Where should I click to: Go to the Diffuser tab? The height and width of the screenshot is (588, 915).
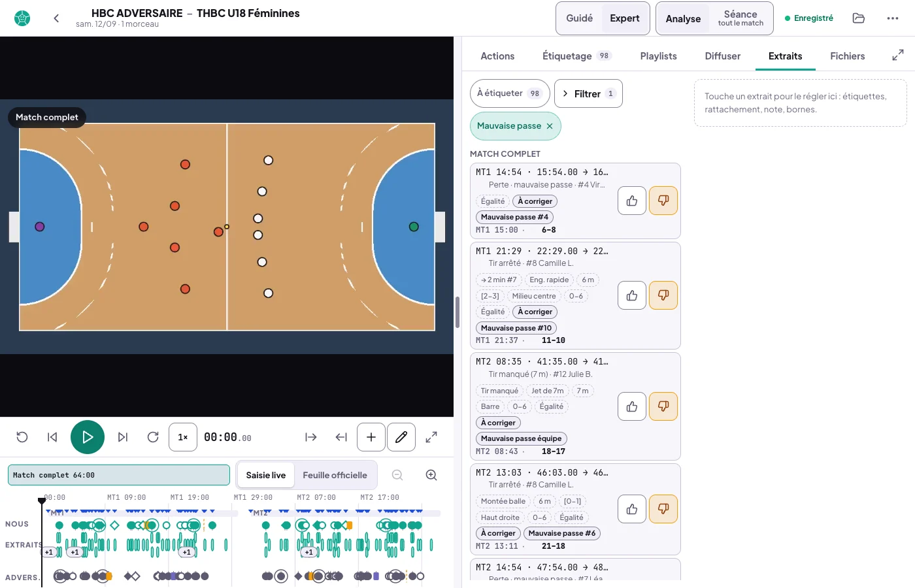click(x=722, y=56)
